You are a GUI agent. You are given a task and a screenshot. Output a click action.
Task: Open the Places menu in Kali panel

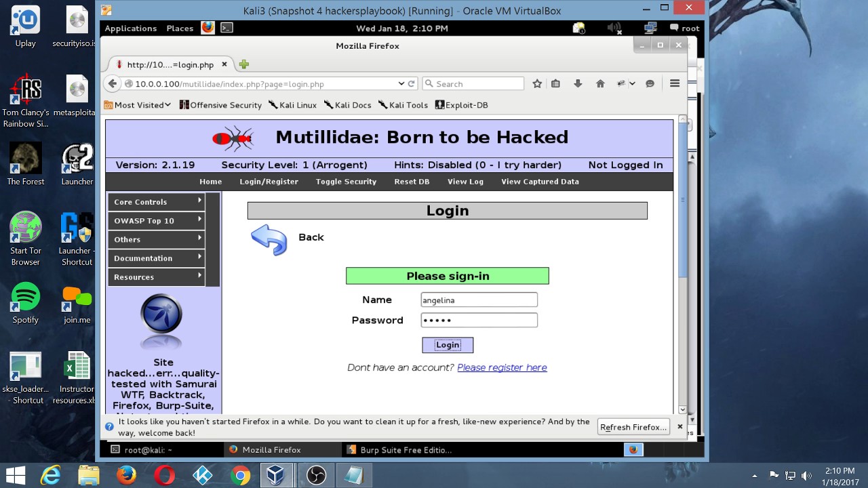[x=180, y=28]
